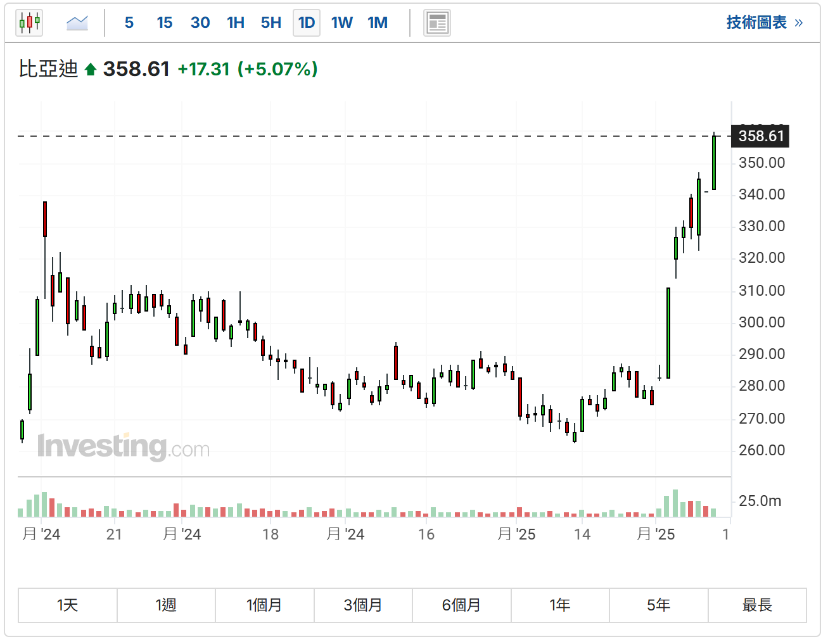Click the 358.61 price label on axis

[x=760, y=136]
